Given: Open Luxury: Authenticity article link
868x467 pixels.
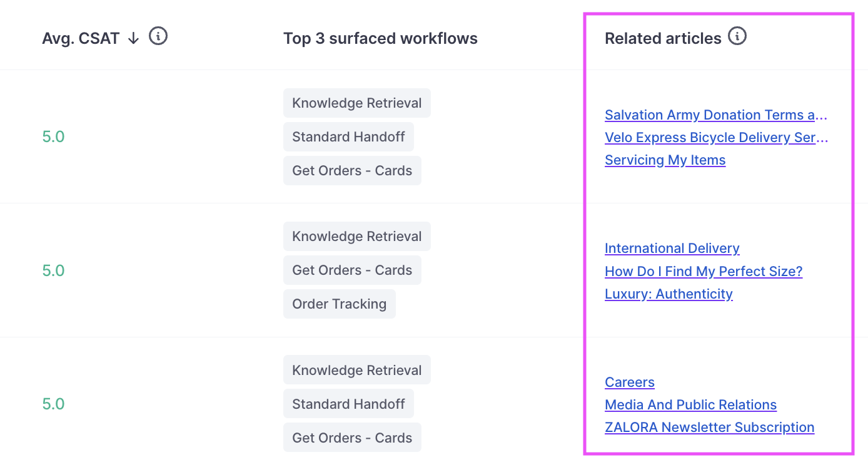Looking at the screenshot, I should tap(669, 294).
